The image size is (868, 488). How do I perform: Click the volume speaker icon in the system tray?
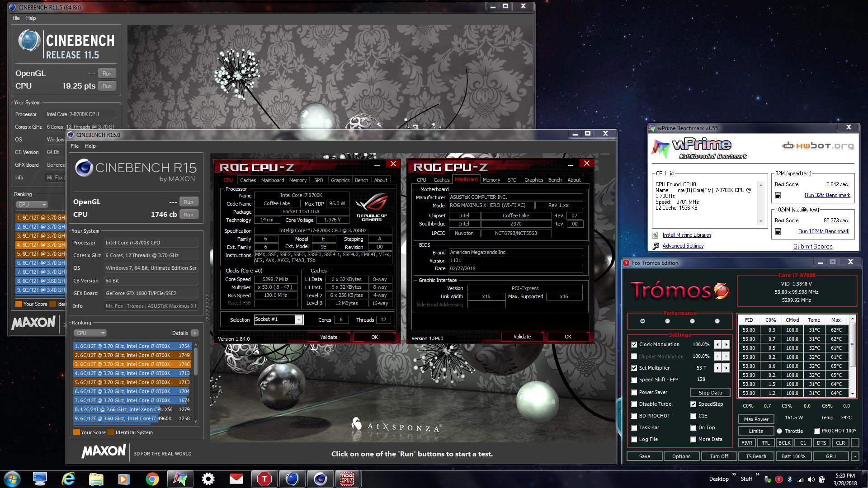pyautogui.click(x=811, y=479)
